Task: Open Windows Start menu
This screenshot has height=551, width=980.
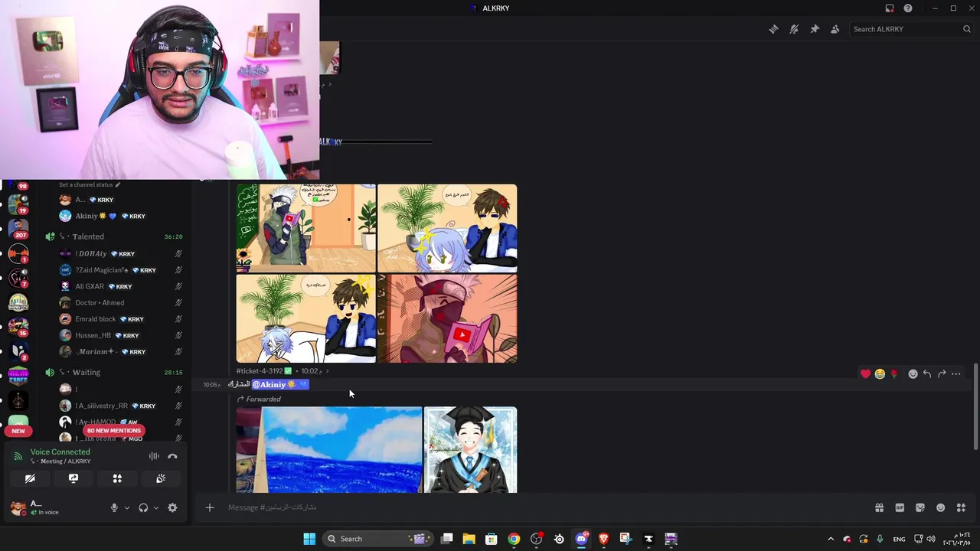Action: (x=309, y=539)
